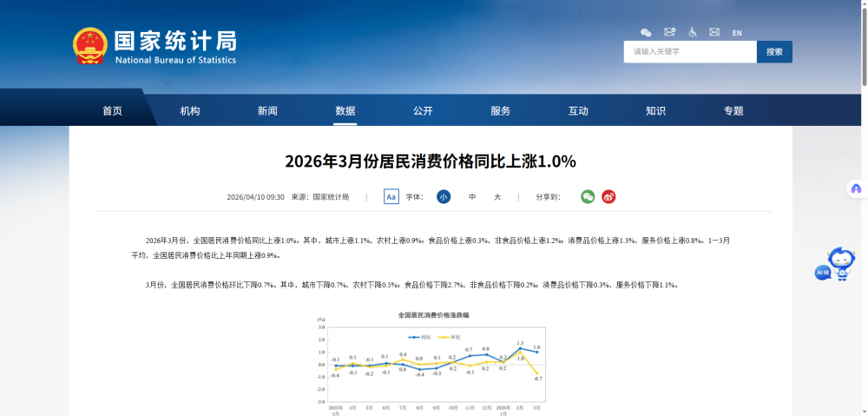The width and height of the screenshot is (868, 416).
Task: Select small font size 小
Action: point(444,197)
